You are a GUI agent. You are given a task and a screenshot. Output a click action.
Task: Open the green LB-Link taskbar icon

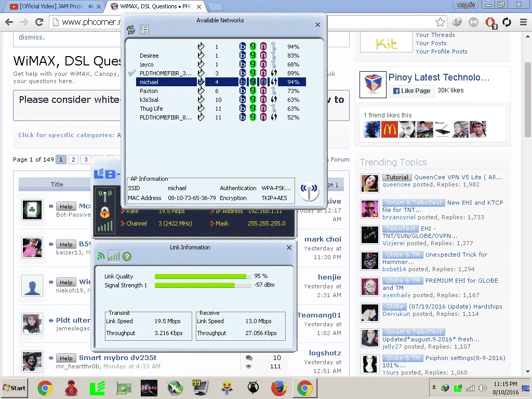(97, 388)
